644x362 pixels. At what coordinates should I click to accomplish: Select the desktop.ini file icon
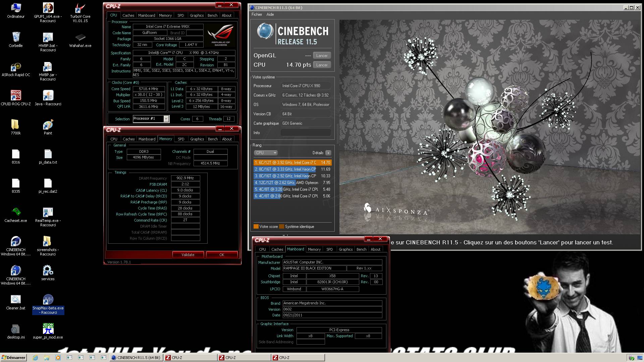pos(16,331)
